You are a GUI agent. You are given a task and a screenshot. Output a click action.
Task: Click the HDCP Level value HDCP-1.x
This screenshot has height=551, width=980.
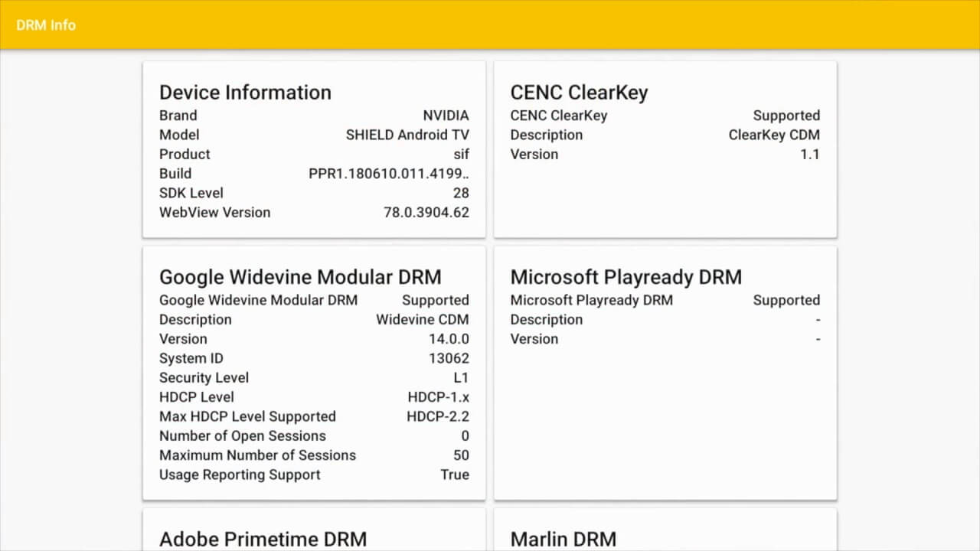tap(438, 397)
